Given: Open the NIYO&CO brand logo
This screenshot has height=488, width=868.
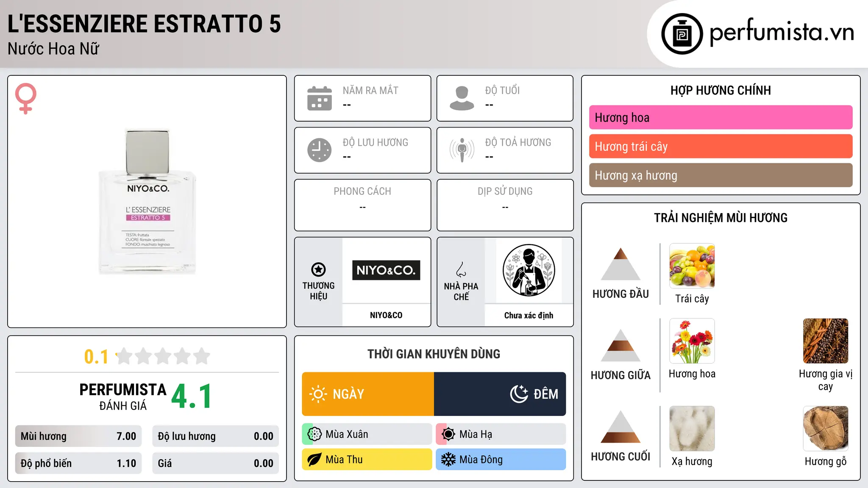Looking at the screenshot, I should pos(386,270).
